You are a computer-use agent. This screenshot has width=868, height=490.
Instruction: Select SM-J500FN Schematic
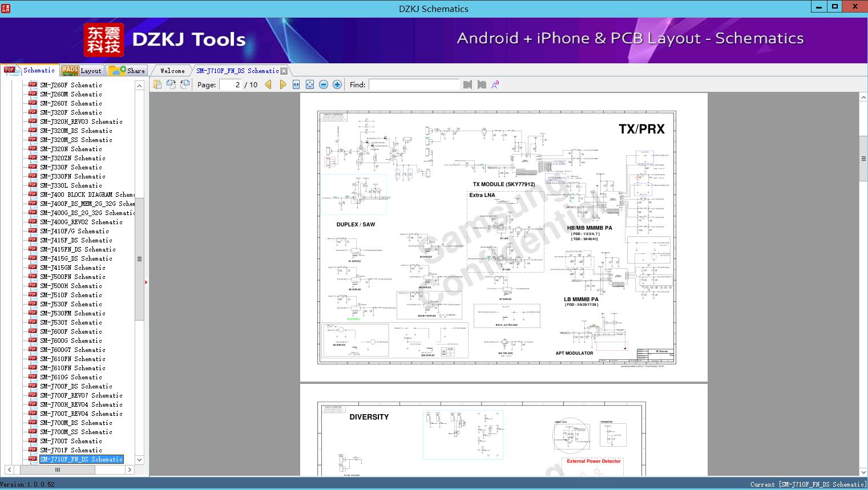pyautogui.click(x=72, y=277)
